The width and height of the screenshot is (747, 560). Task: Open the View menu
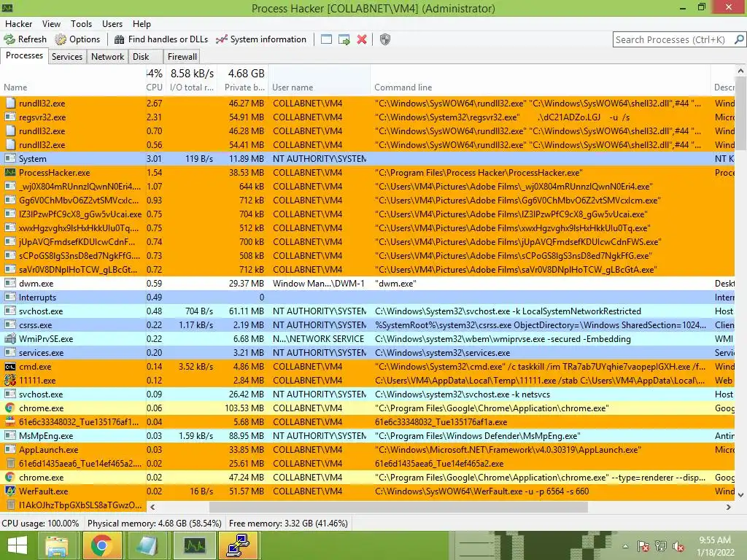(51, 24)
